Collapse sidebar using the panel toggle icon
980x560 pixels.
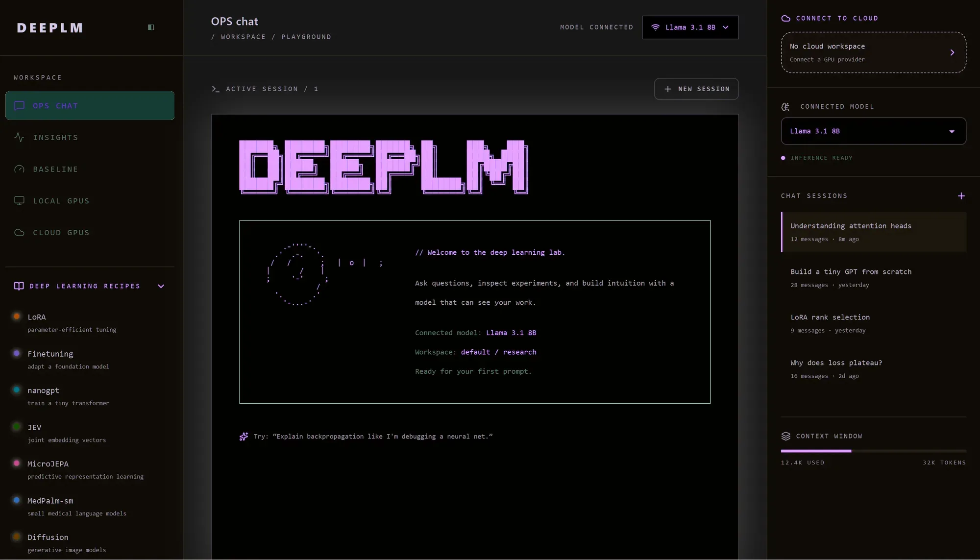(x=151, y=27)
